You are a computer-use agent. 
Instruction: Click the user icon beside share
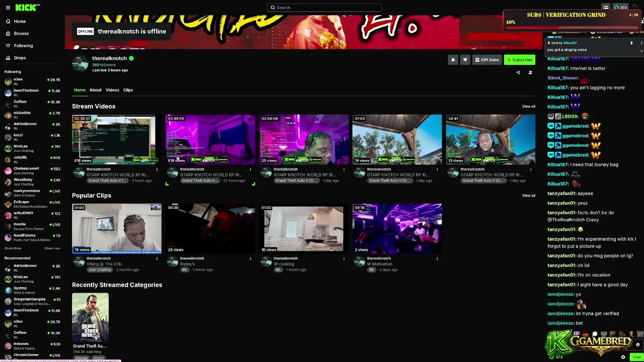point(530,72)
